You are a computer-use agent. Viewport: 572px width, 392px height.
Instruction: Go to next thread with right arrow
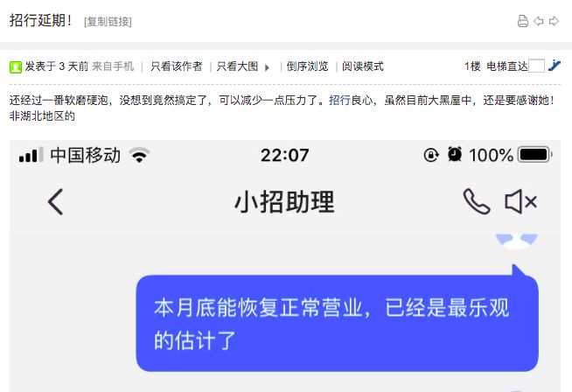554,21
